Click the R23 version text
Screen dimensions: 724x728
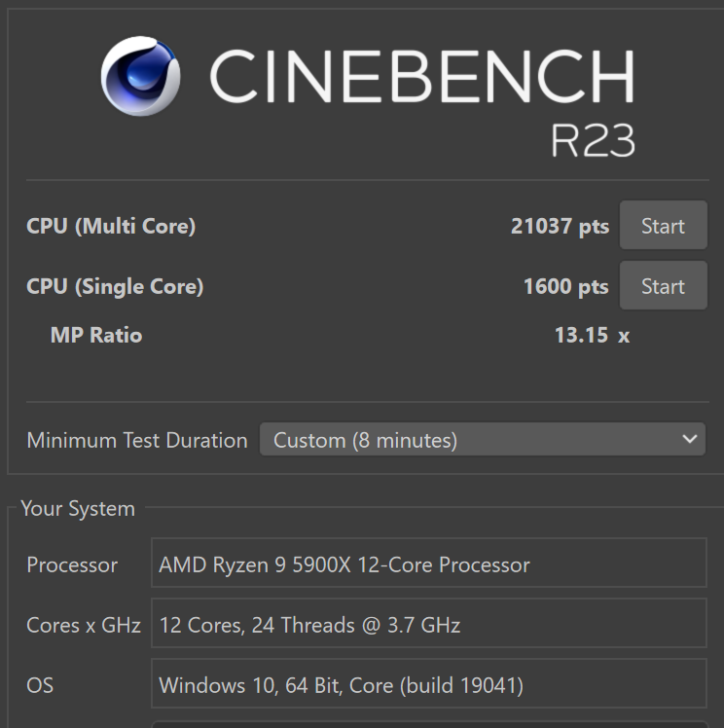593,140
